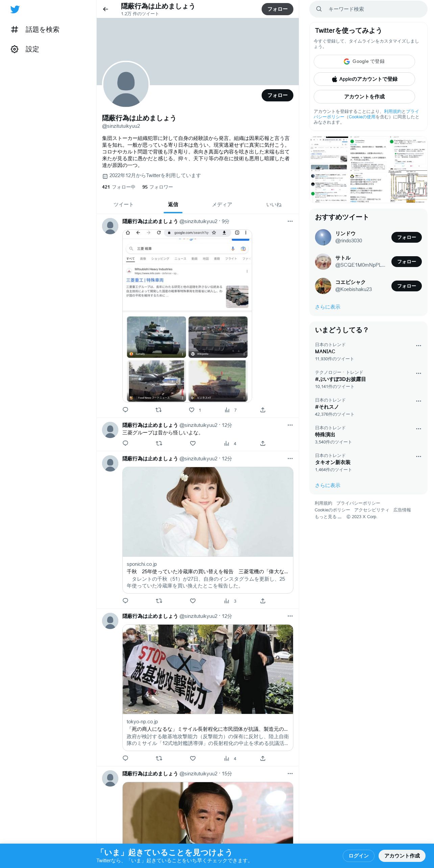This screenshot has height=868, width=434.
Task: Like the tokyo-np.co.jp article tweet
Action: point(193,758)
